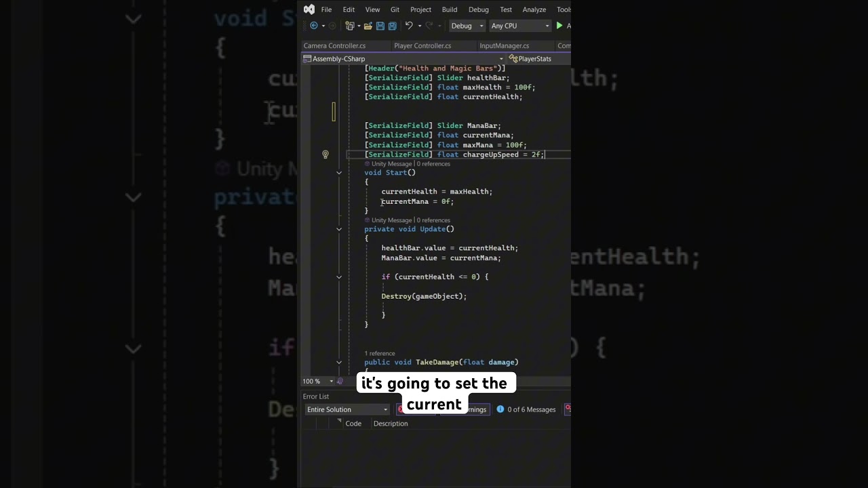Sort the Error List by Description column
Image resolution: width=868 pixels, height=488 pixels.
[391, 424]
